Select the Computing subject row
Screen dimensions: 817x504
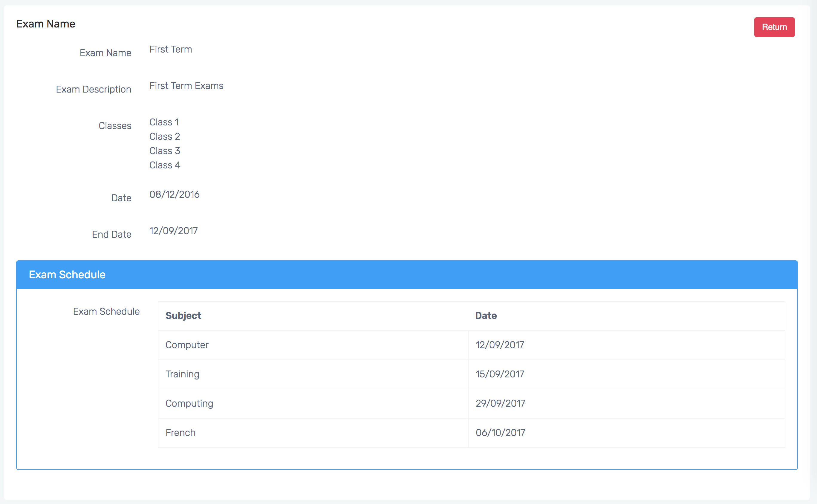point(189,403)
